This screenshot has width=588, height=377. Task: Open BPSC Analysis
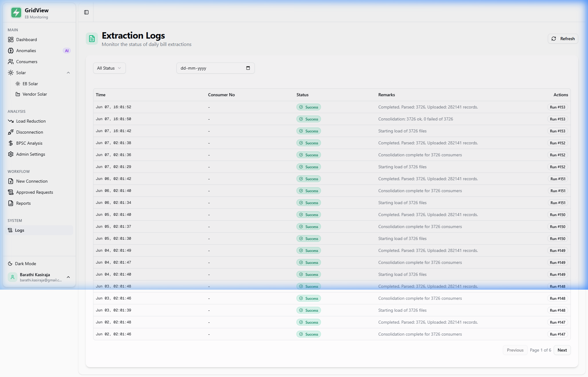(39, 143)
